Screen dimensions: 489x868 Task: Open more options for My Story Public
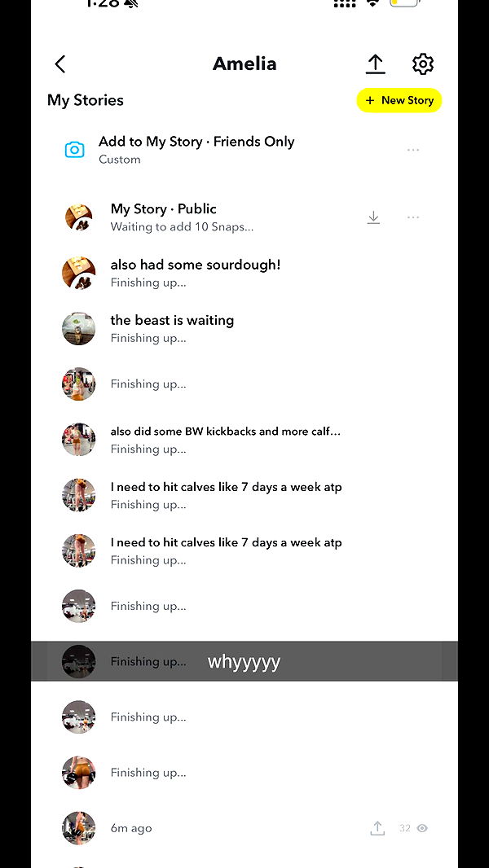click(x=413, y=217)
